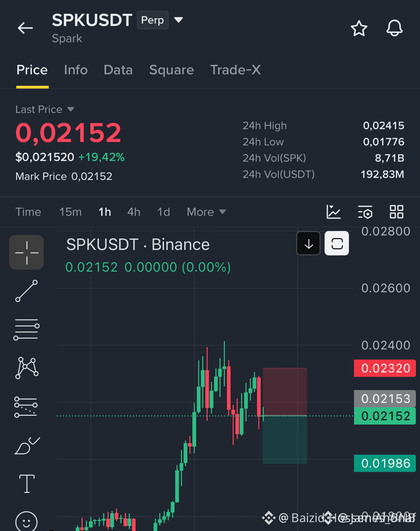Click the 24h Vol(SPK) value 8,71B
Screen dimensions: 420x531
pos(389,158)
